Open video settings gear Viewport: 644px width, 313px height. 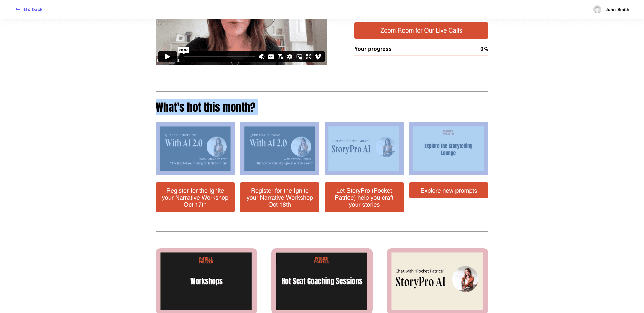[x=290, y=57]
